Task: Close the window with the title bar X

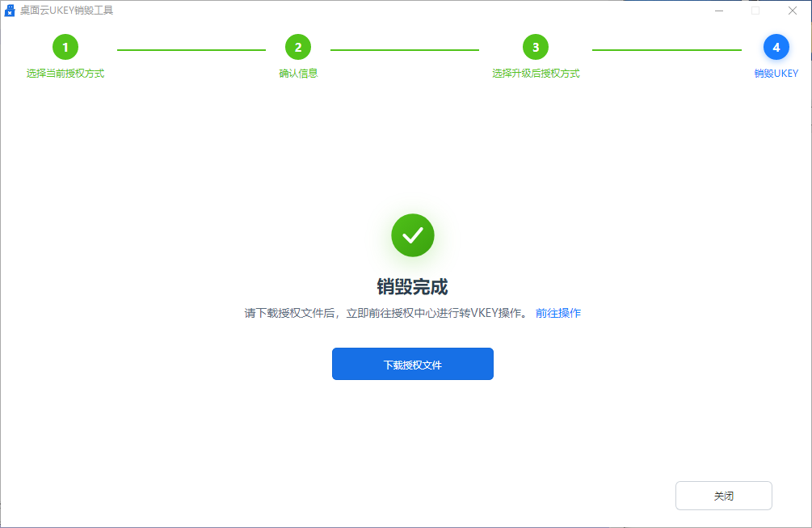Action: (x=793, y=11)
